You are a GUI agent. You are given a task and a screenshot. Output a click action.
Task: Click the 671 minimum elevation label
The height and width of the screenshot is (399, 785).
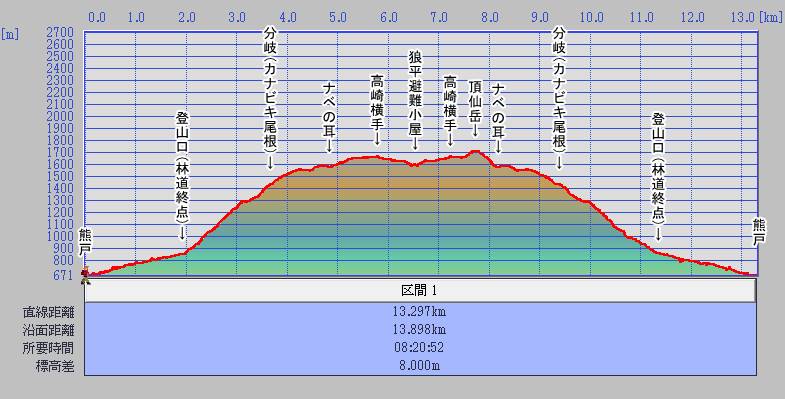[x=64, y=275]
